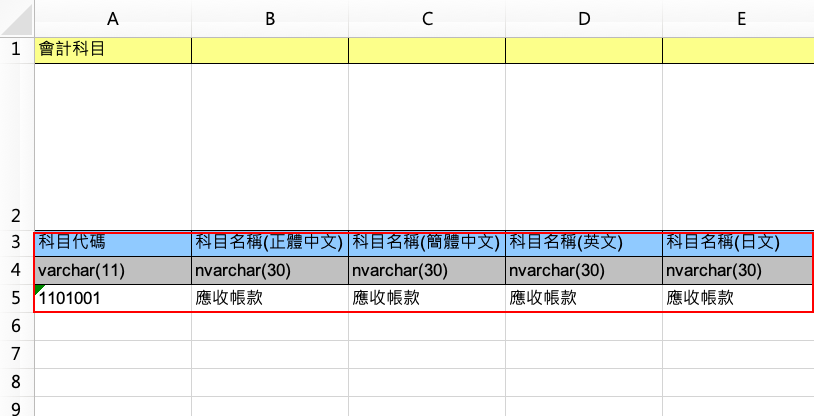Click the varchar(11) cell
The height and width of the screenshot is (416, 814).
113,270
